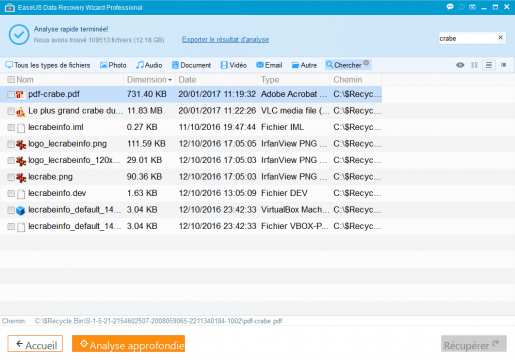Click the Adobe Acrobat ... type cell

click(x=294, y=94)
